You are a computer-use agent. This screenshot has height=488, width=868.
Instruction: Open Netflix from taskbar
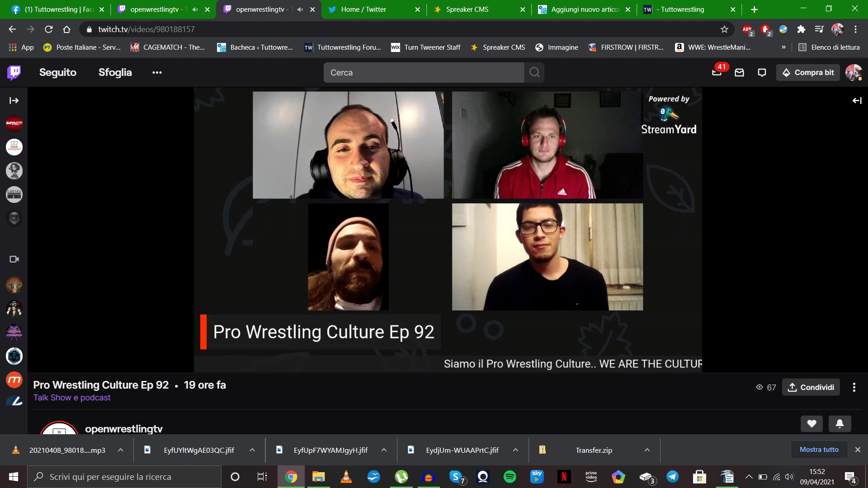click(564, 477)
